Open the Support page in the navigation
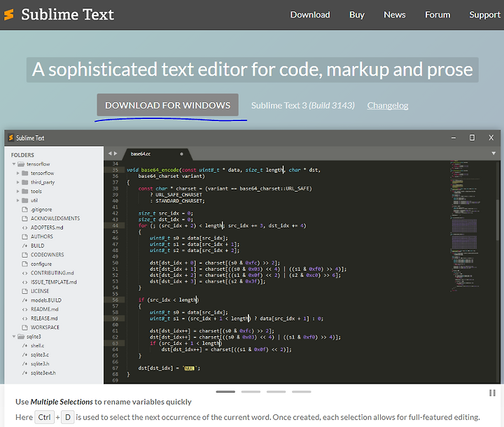The width and height of the screenshot is (504, 427). [x=484, y=15]
